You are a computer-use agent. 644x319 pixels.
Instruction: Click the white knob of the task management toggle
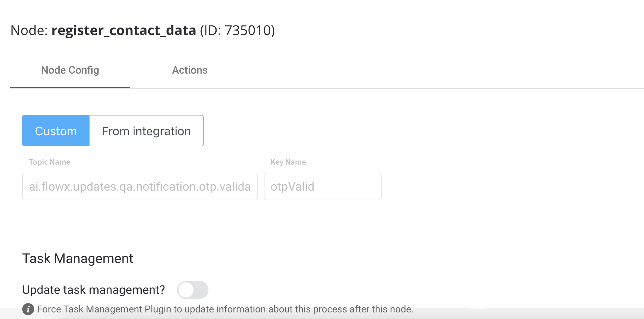click(x=186, y=290)
